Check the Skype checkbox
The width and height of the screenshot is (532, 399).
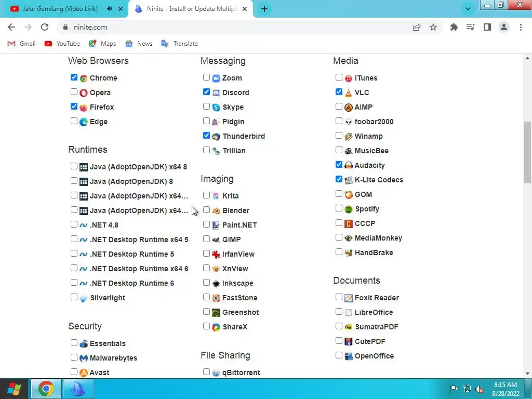(x=206, y=107)
